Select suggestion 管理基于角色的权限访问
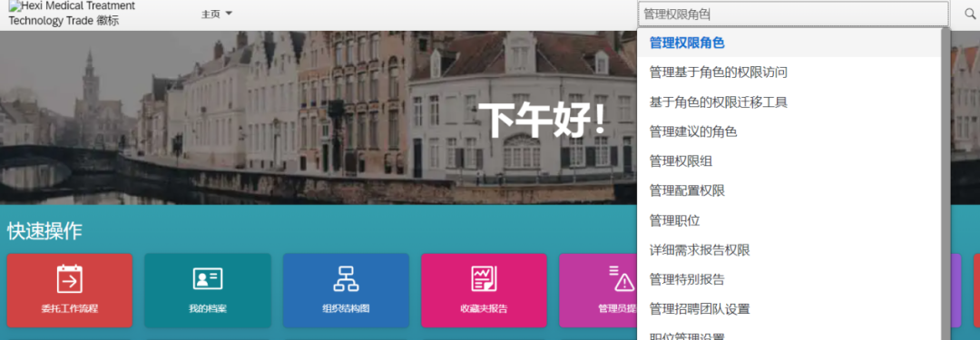The width and height of the screenshot is (980, 340). coord(789,73)
